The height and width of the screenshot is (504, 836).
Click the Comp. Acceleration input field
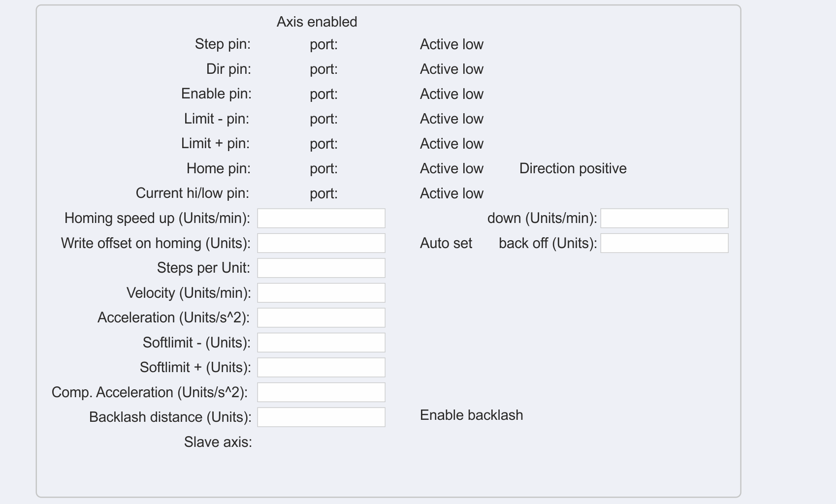tap(321, 392)
